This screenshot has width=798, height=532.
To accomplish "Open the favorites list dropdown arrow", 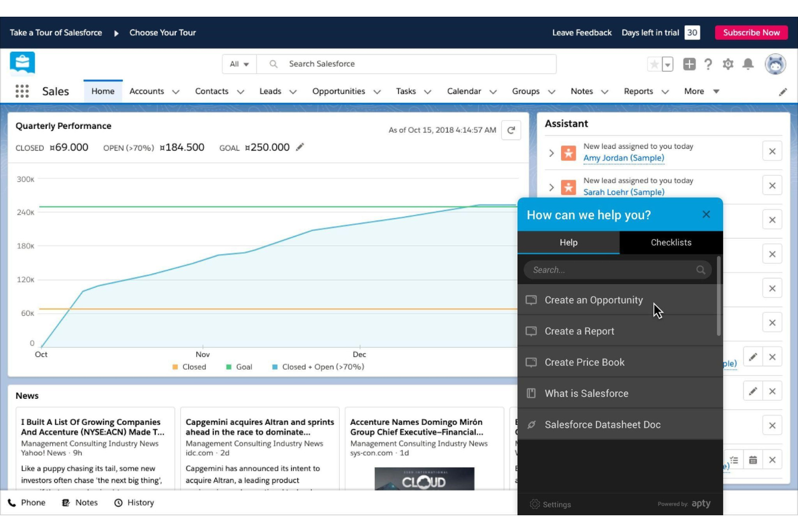I will pyautogui.click(x=668, y=64).
